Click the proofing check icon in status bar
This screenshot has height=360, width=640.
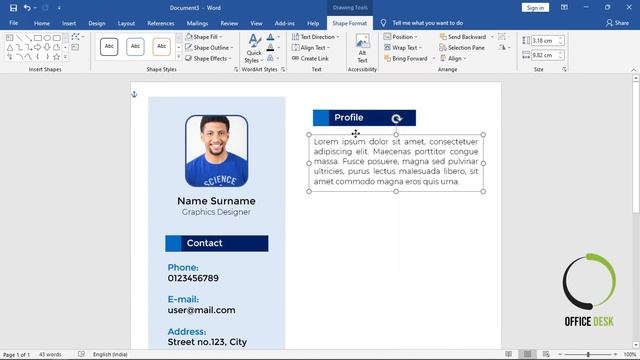(81, 354)
